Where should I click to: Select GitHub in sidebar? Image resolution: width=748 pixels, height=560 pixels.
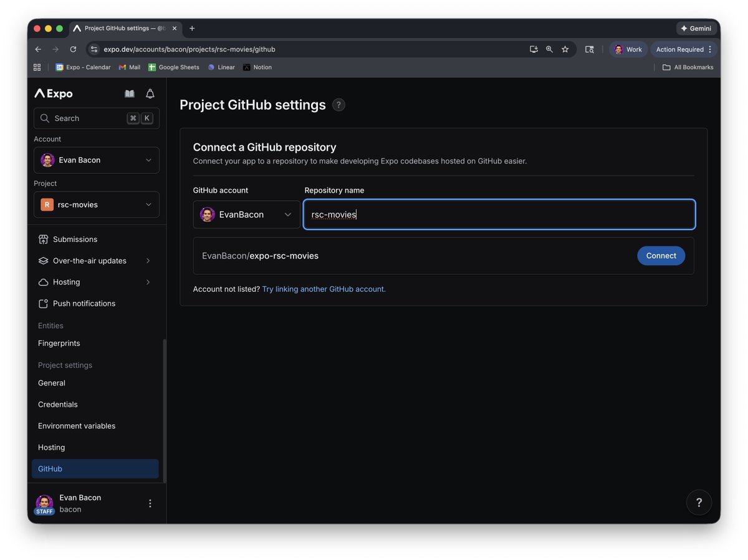click(x=95, y=469)
